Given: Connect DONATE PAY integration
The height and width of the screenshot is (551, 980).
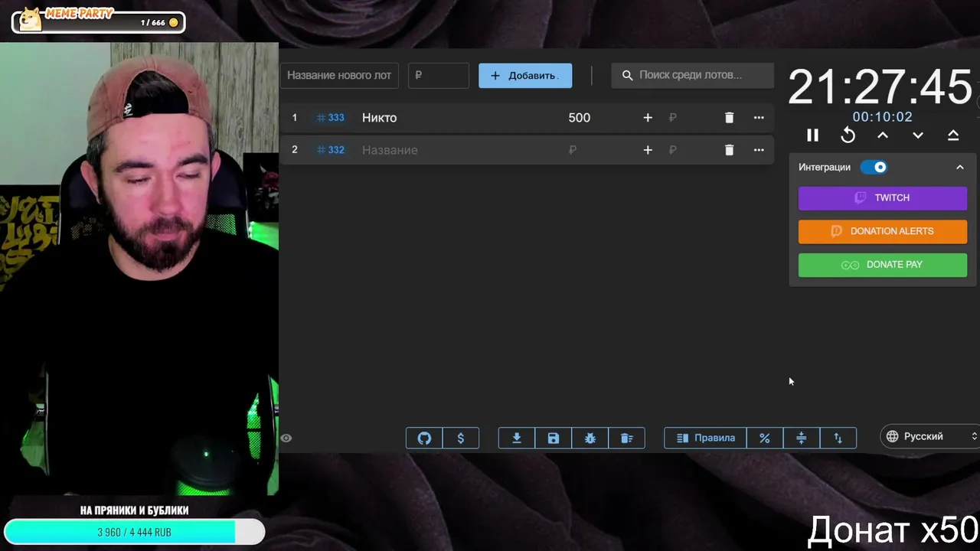Looking at the screenshot, I should pos(883,265).
